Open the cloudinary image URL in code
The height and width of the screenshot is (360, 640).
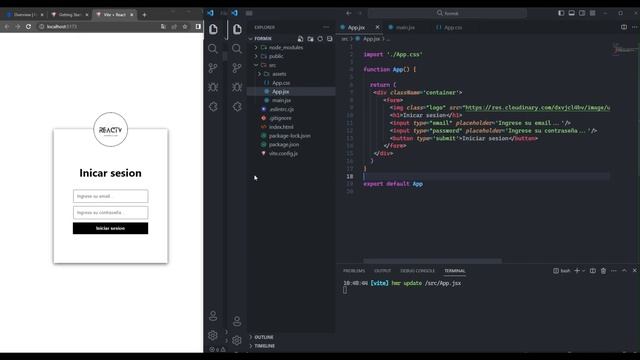tap(537, 108)
